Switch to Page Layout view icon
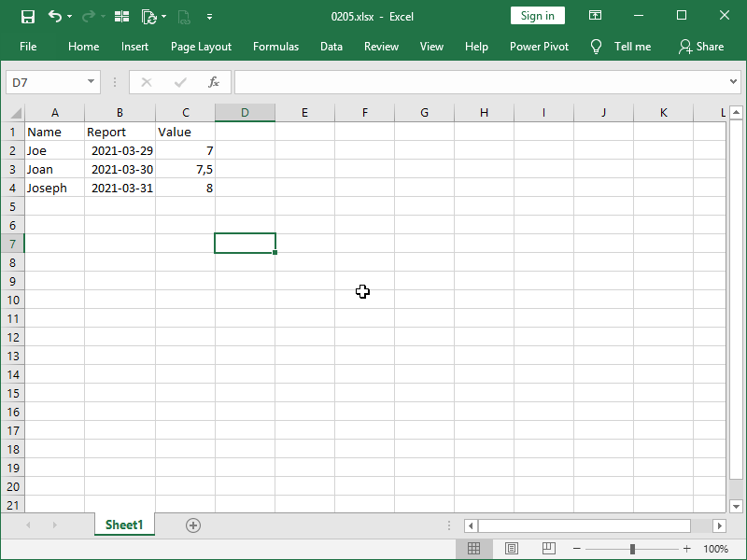The height and width of the screenshot is (560, 747). 511,548
